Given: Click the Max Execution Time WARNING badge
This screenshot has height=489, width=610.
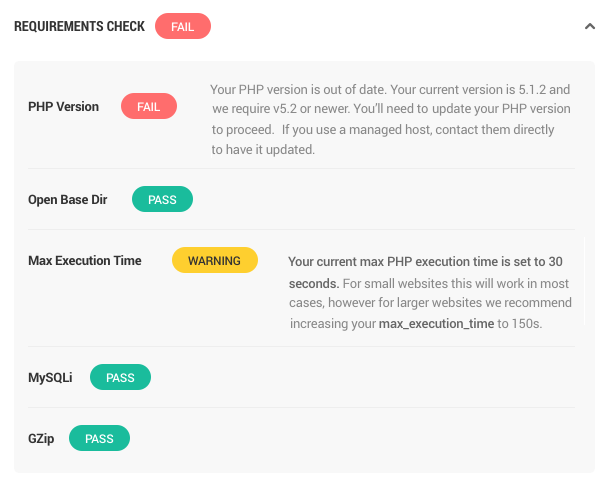Looking at the screenshot, I should (x=215, y=261).
